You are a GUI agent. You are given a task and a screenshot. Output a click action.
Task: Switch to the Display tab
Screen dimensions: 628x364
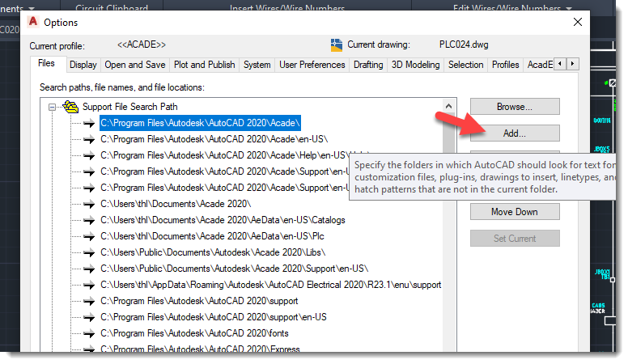(83, 65)
